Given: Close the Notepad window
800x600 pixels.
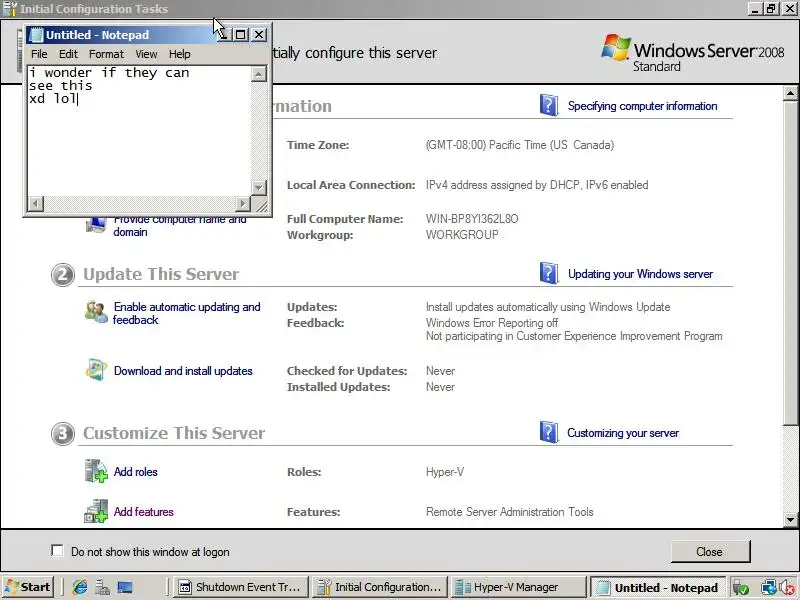Looking at the screenshot, I should 259,35.
